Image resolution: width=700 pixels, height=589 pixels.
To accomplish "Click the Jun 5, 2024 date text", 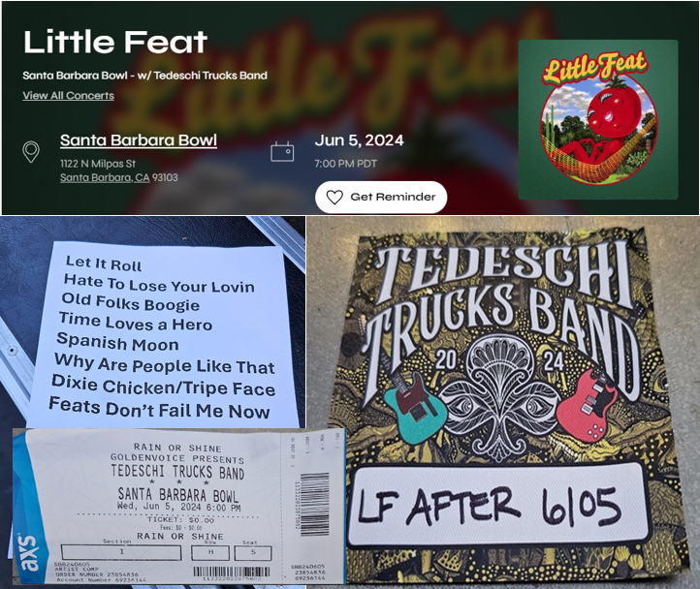I will 359,140.
